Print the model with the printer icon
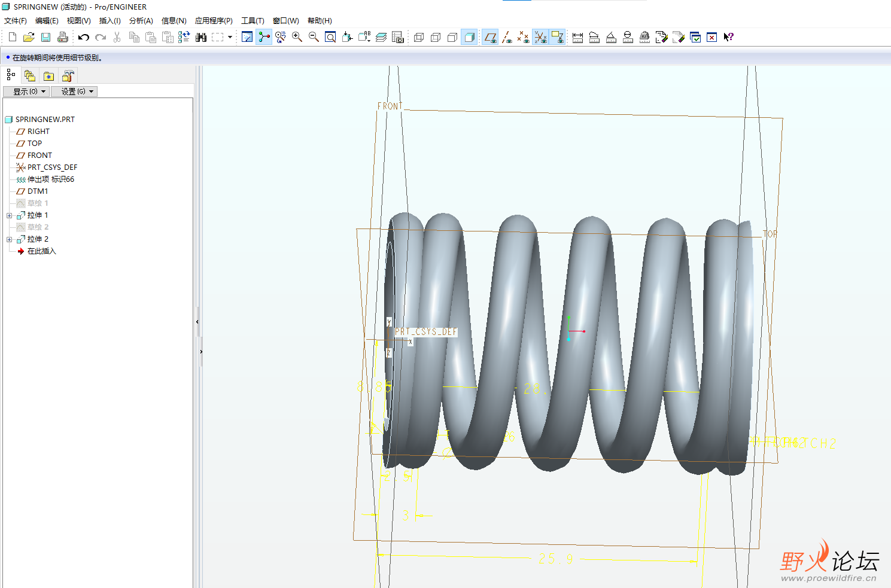891x588 pixels. (x=62, y=37)
